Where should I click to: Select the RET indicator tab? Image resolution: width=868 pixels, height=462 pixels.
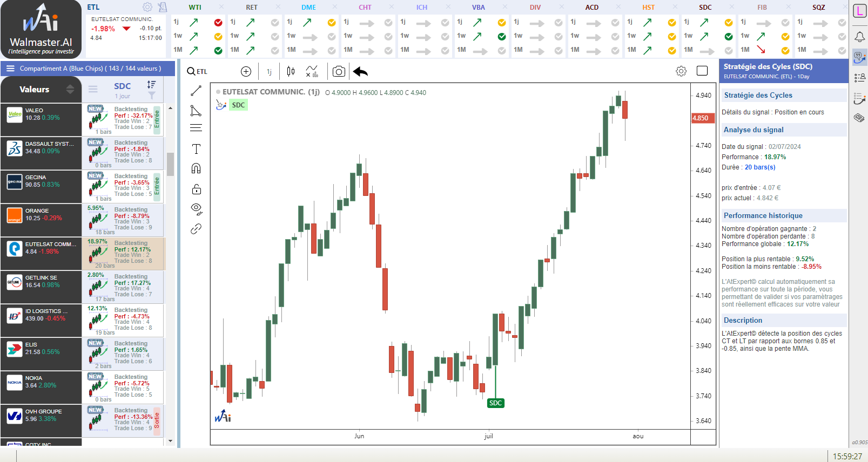tap(252, 8)
